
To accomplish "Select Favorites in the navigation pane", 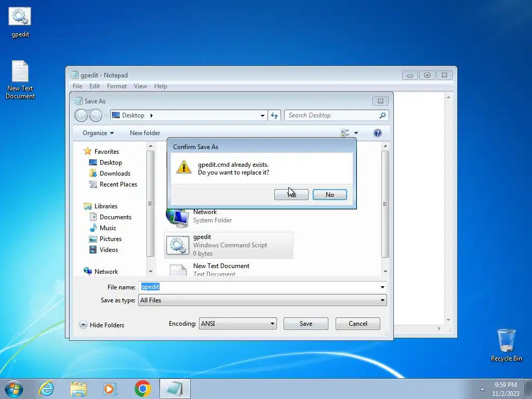I will point(107,152).
